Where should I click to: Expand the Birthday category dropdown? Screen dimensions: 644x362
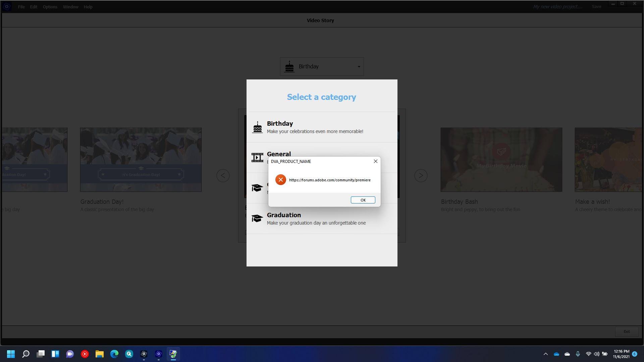point(359,67)
